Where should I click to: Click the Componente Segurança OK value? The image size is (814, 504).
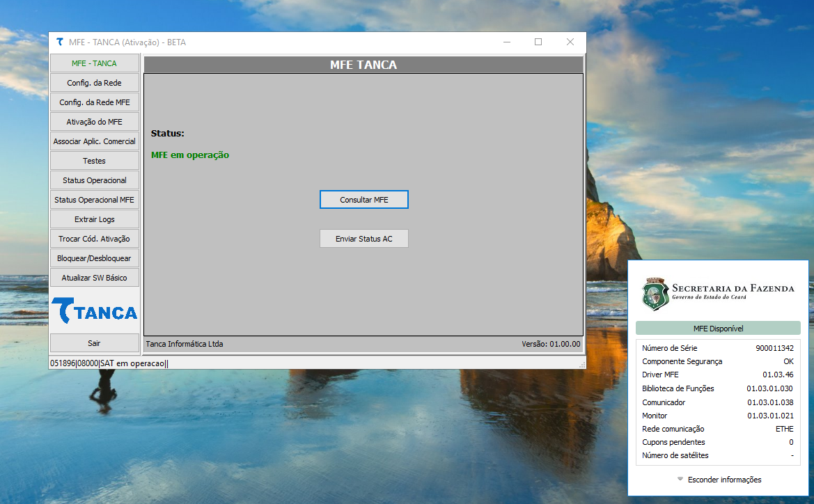pyautogui.click(x=788, y=361)
